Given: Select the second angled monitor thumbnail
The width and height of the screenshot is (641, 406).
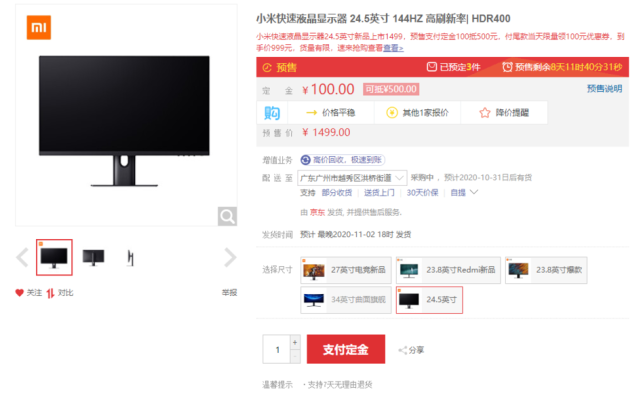Looking at the screenshot, I should (93, 257).
